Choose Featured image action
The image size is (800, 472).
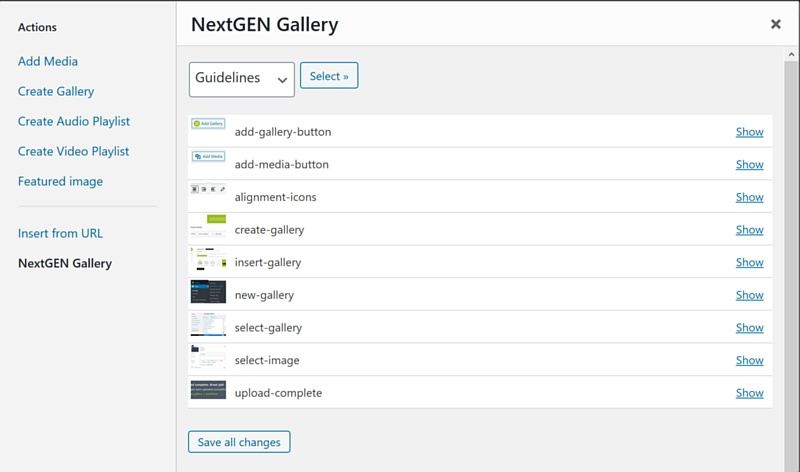[60, 182]
